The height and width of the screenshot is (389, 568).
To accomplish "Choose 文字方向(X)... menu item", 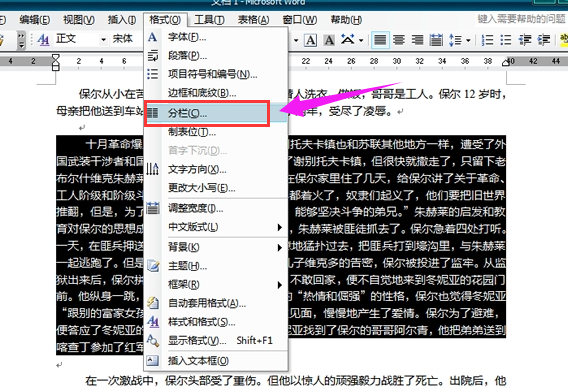I will coord(216,169).
